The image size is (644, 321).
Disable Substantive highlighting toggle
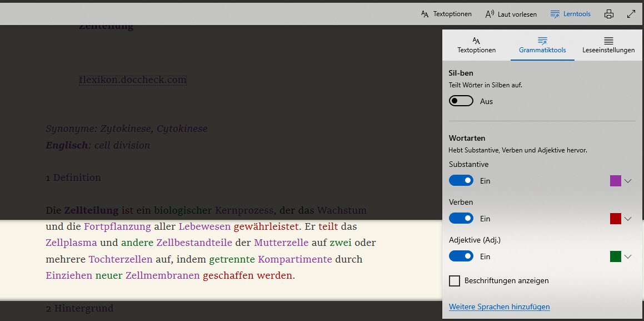pyautogui.click(x=461, y=181)
